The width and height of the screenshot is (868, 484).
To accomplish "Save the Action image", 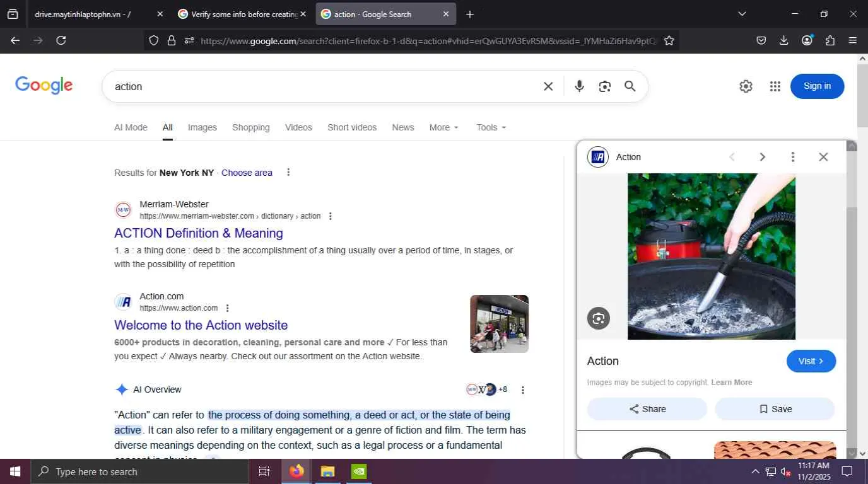I will (775, 409).
